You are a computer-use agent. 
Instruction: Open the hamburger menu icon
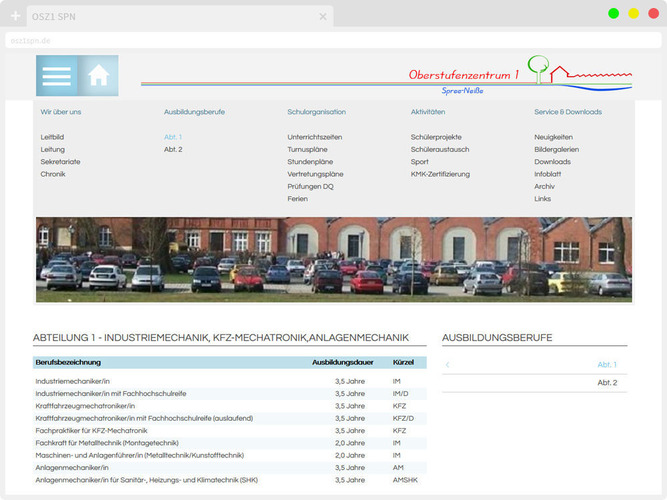[57, 76]
